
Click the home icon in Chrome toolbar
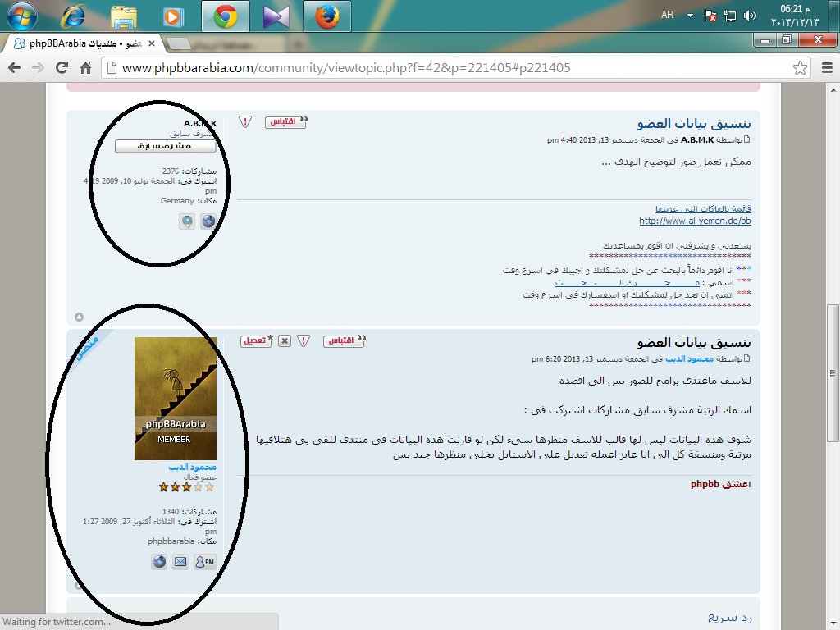(x=84, y=68)
